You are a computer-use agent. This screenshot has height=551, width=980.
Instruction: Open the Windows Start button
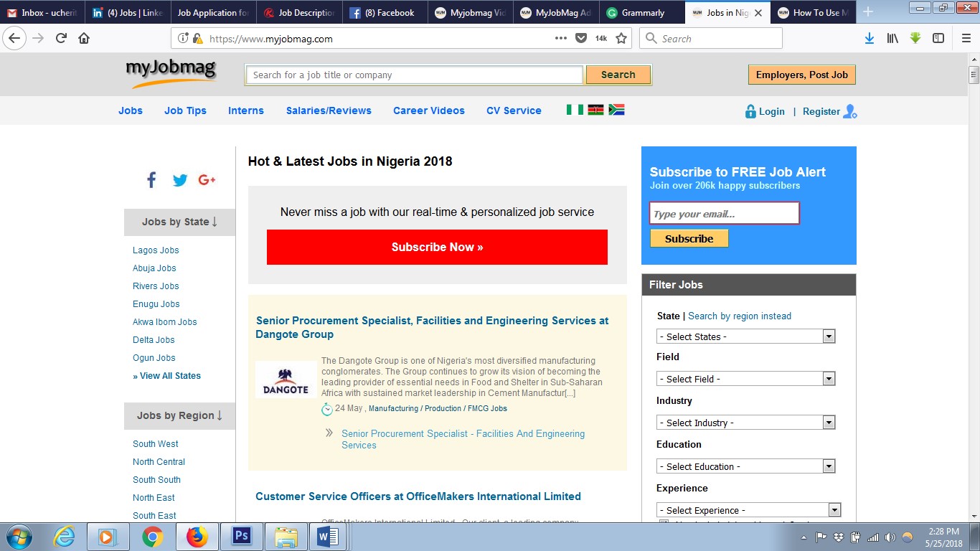point(19,537)
